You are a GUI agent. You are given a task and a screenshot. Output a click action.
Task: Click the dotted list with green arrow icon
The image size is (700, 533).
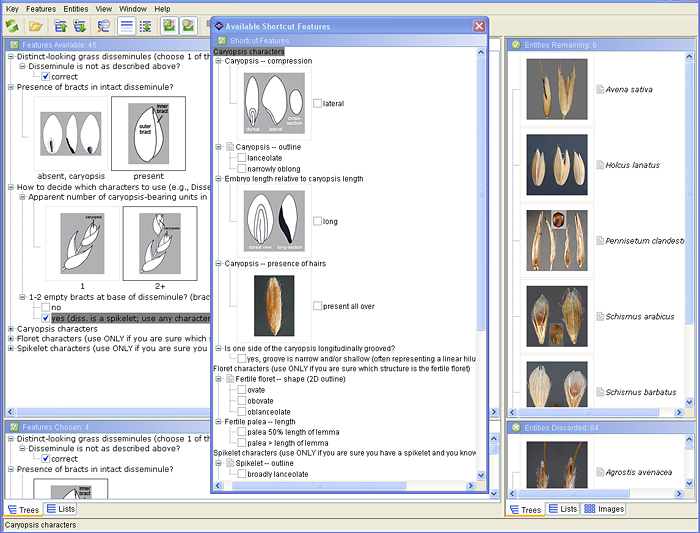[146, 26]
